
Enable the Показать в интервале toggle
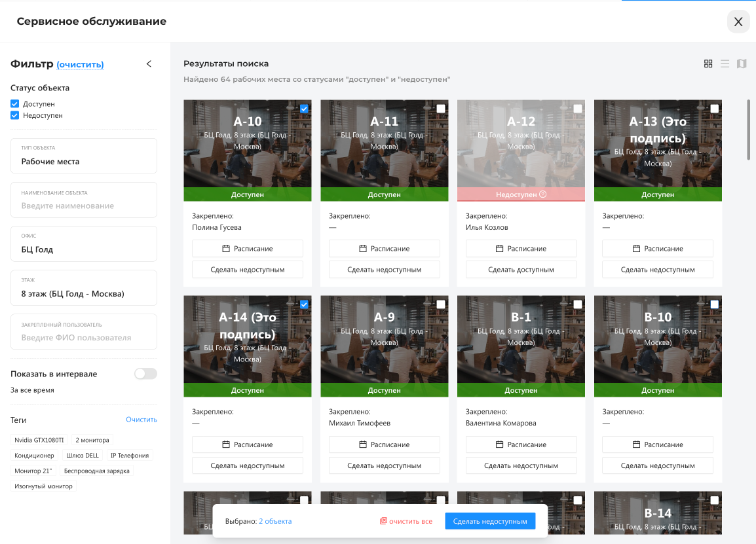click(145, 374)
